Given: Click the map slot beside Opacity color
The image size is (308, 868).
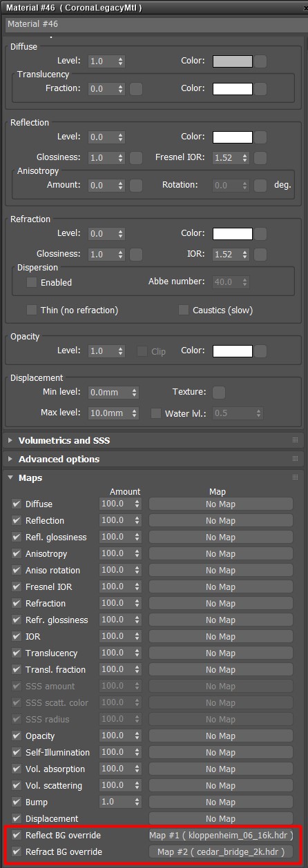Looking at the screenshot, I should pyautogui.click(x=260, y=351).
